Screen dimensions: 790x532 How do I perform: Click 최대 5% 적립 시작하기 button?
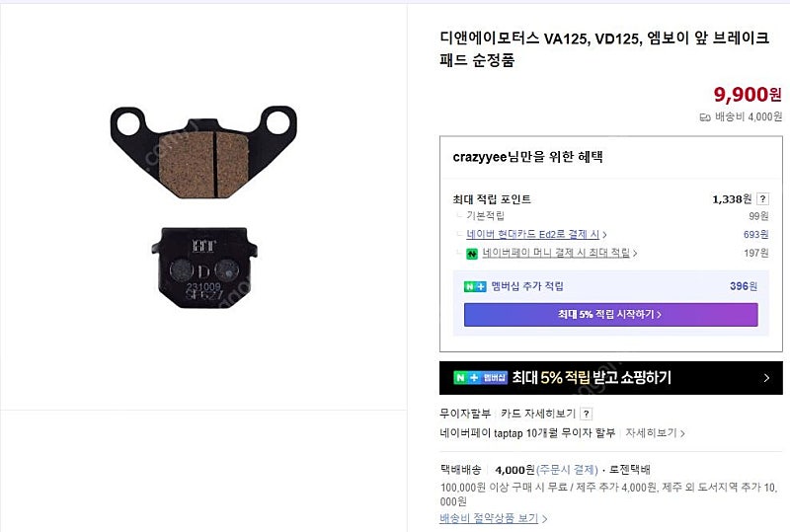(610, 314)
